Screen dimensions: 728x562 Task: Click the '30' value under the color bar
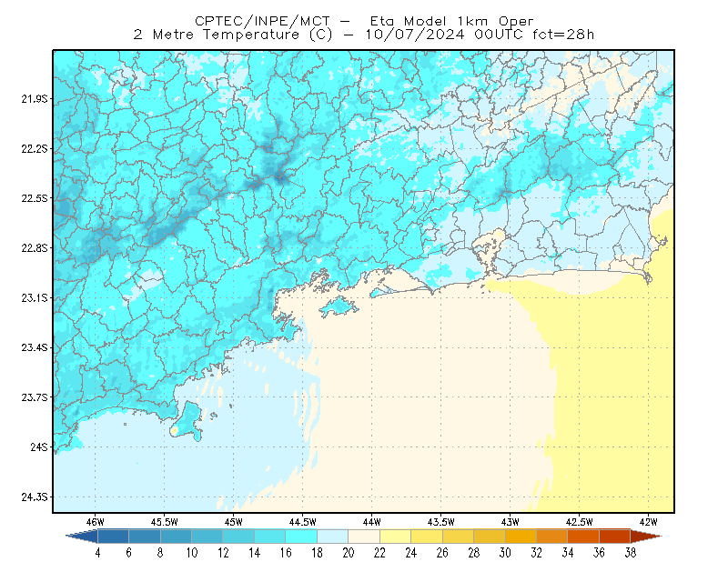[x=505, y=553]
